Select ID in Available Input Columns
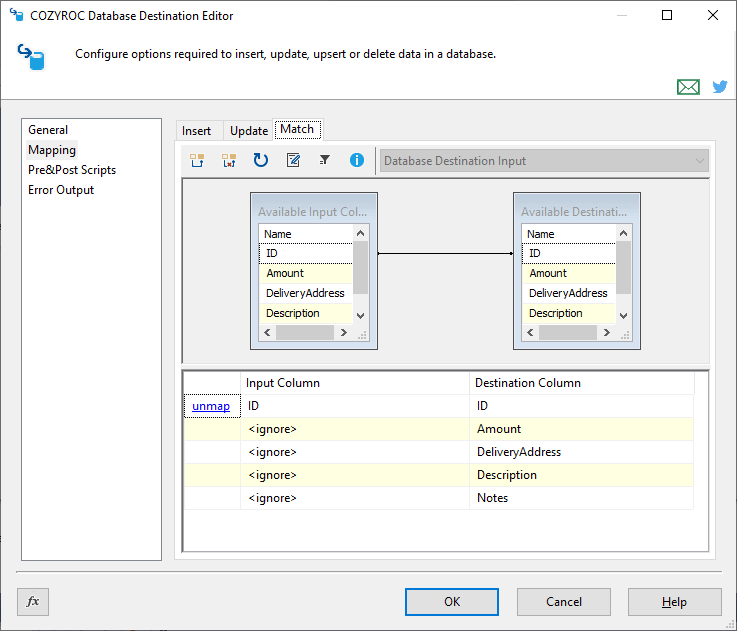 click(306, 253)
